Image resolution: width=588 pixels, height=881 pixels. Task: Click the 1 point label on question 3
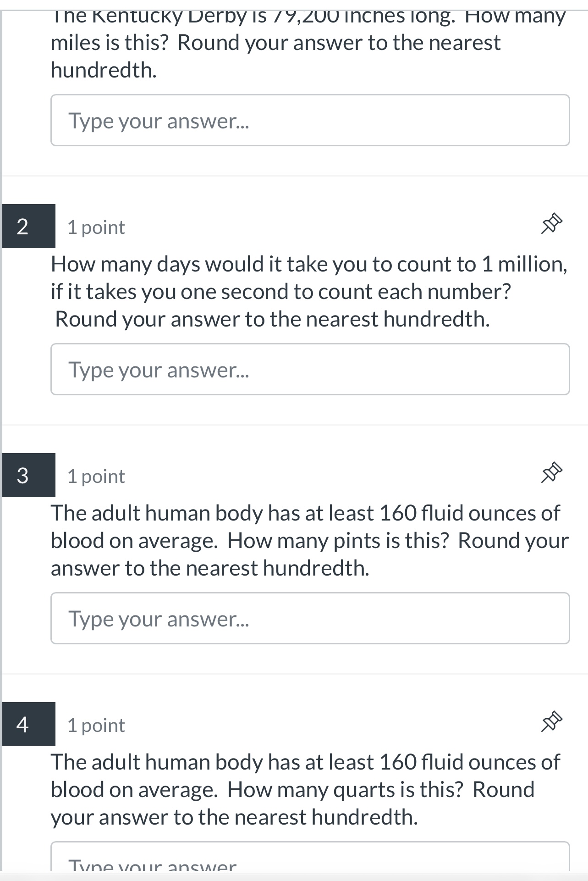click(x=95, y=476)
